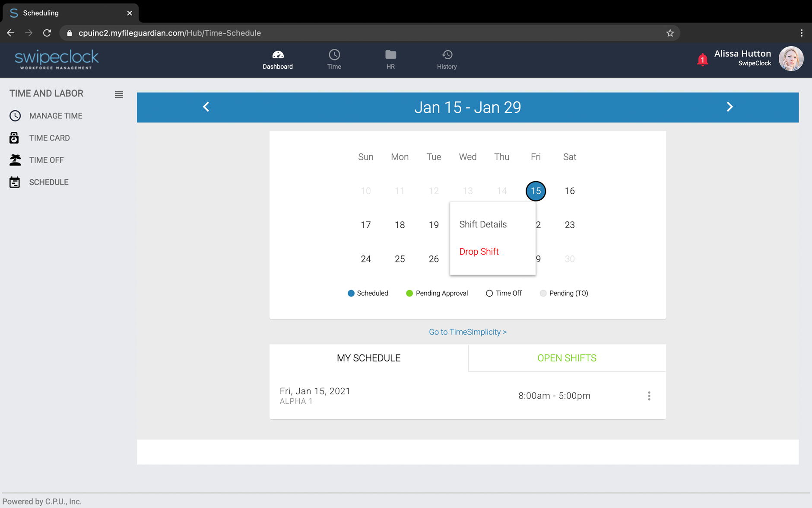Toggle the Scheduled legend filter
This screenshot has width=812, height=508.
(x=351, y=293)
